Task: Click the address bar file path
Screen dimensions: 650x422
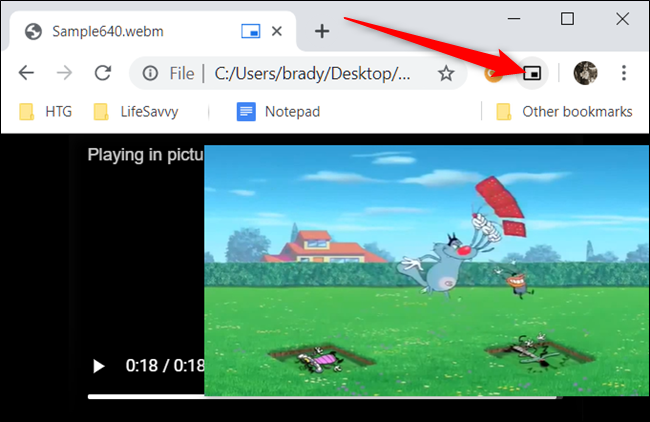Action: point(312,73)
